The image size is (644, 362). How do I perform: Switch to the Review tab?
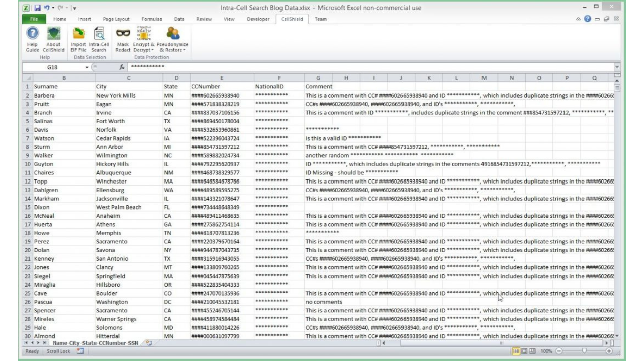[x=204, y=19]
